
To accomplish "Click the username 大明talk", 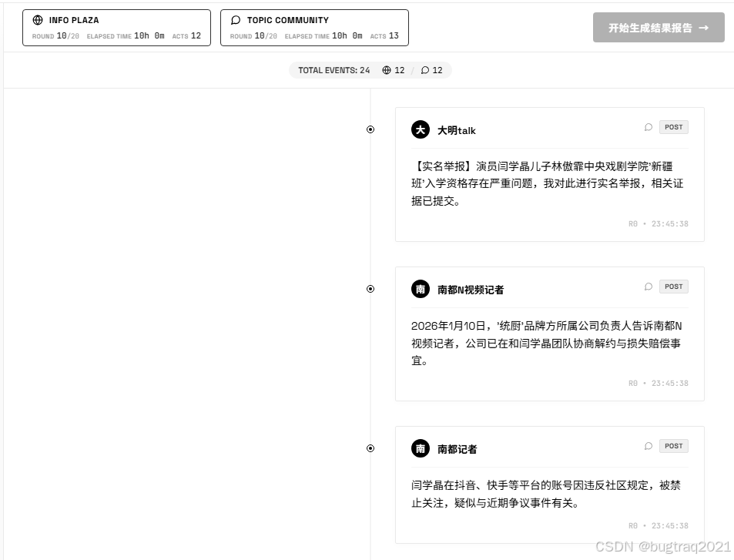I will pos(457,131).
